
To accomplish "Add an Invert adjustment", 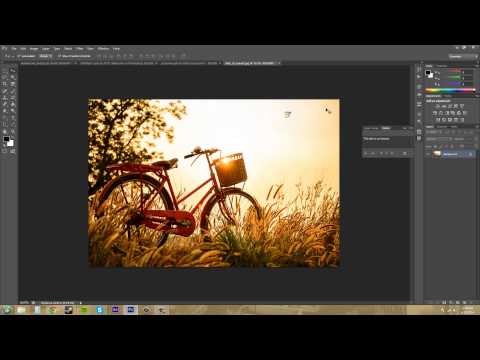I will pyautogui.click(x=437, y=120).
